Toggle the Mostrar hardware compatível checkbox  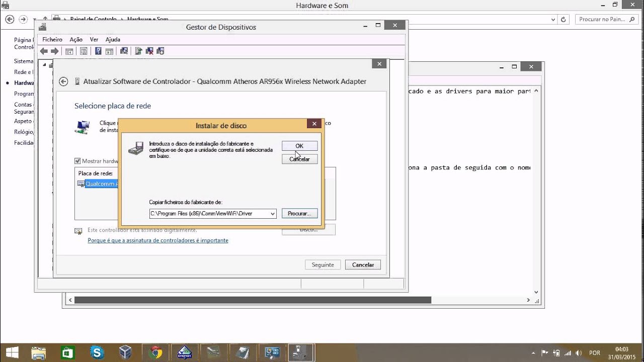click(77, 161)
